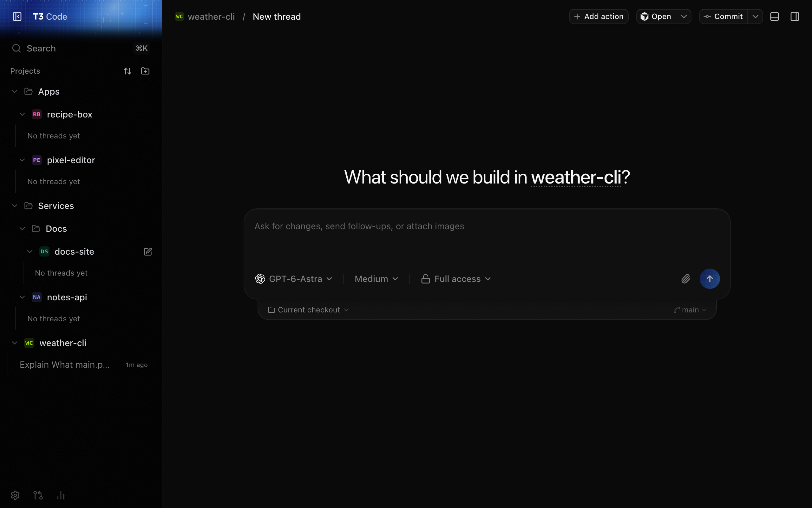Open the GPT-6-Astra model dropdown
Screen dimensions: 812x508
pos(294,279)
